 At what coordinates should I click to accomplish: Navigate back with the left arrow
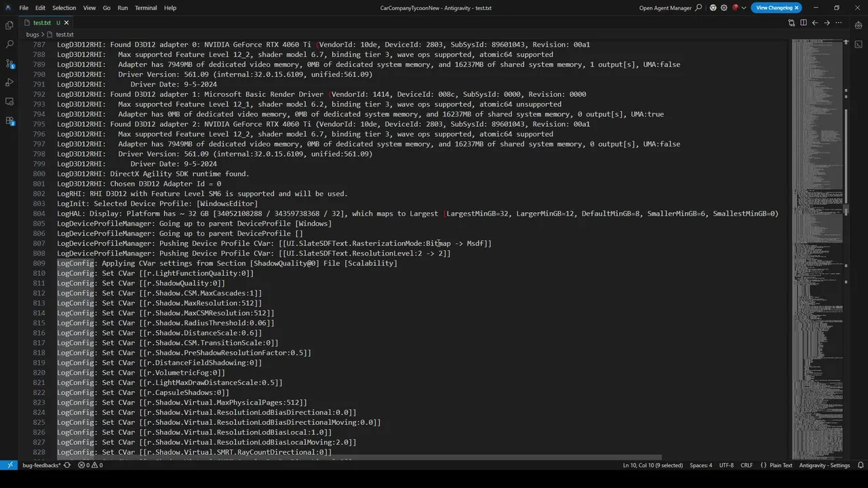coord(815,22)
